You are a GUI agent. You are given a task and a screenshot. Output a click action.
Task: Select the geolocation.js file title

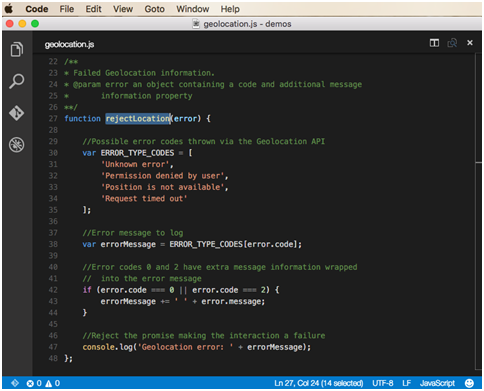pos(69,44)
